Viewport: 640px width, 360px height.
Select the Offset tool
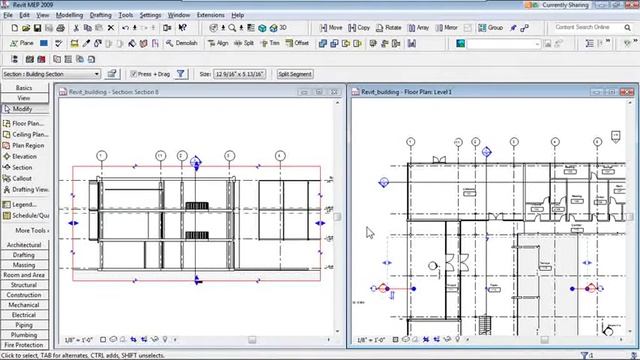point(297,43)
